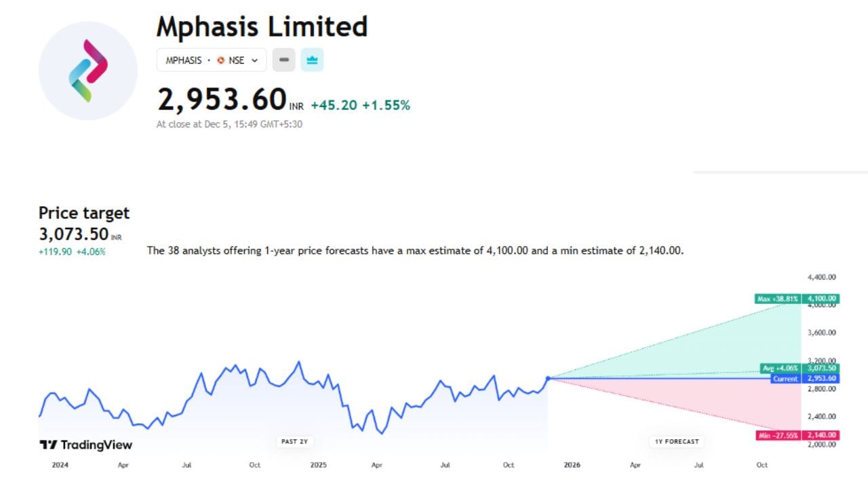The height and width of the screenshot is (488, 868).
Task: Click the teal crown premium icon
Action: [311, 60]
